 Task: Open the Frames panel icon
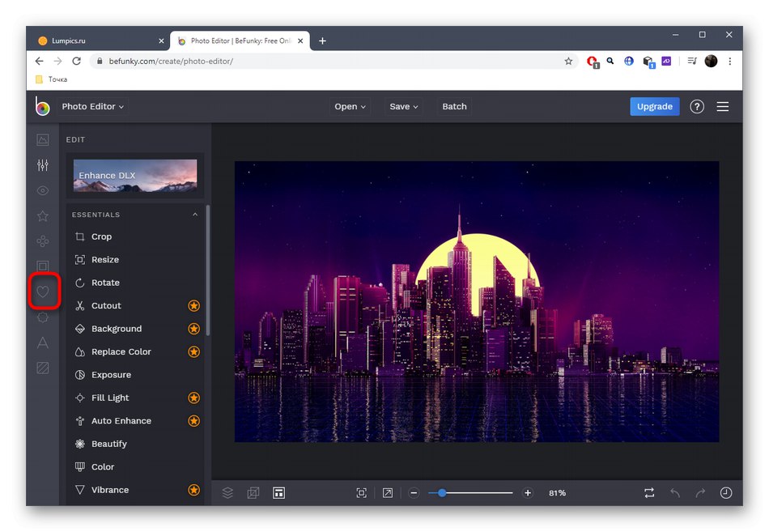coord(43,266)
